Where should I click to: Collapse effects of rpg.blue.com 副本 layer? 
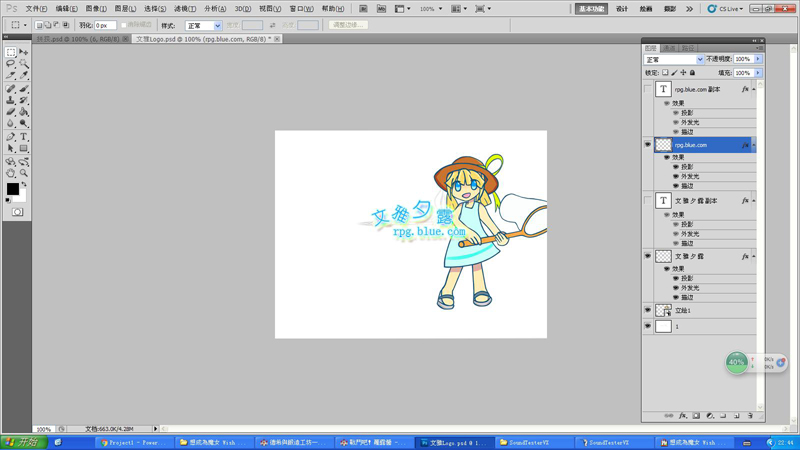point(754,89)
